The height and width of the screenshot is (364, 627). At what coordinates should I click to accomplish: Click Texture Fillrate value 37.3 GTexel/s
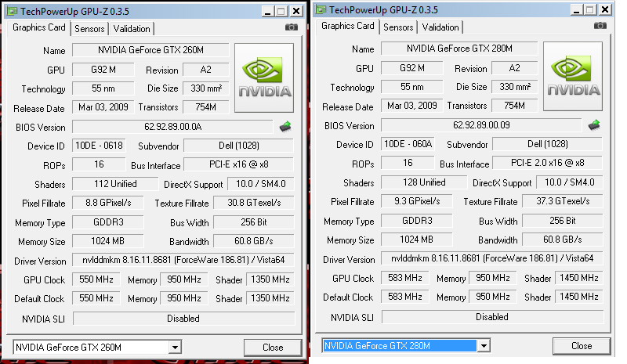[x=563, y=201]
